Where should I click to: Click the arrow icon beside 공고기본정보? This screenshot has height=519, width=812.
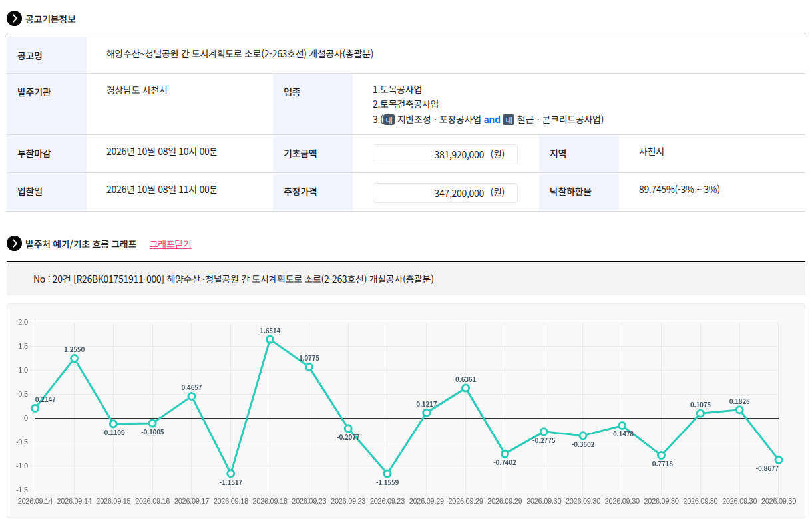pos(14,19)
